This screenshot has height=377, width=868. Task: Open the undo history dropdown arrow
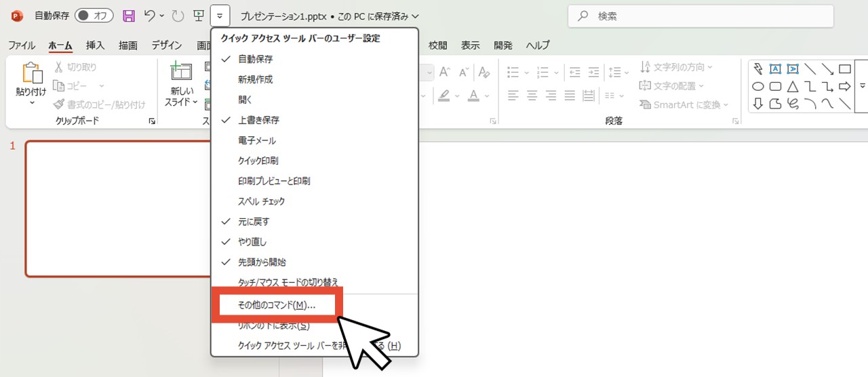click(x=163, y=15)
